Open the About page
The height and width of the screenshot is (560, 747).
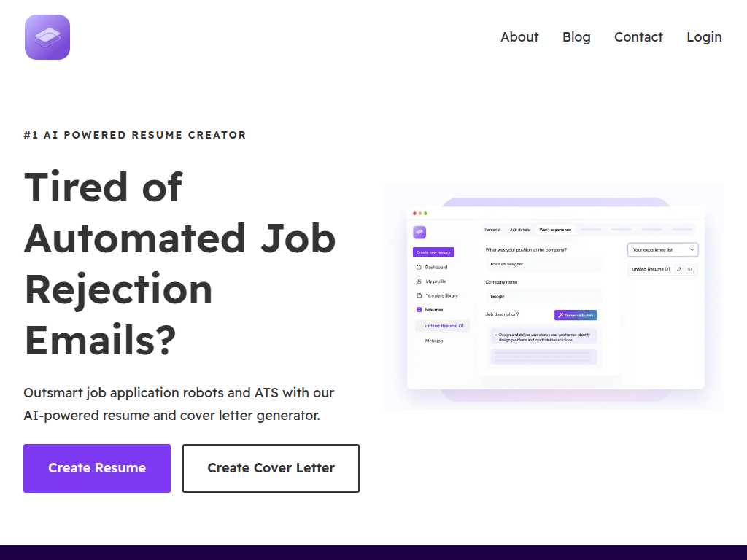click(x=519, y=37)
